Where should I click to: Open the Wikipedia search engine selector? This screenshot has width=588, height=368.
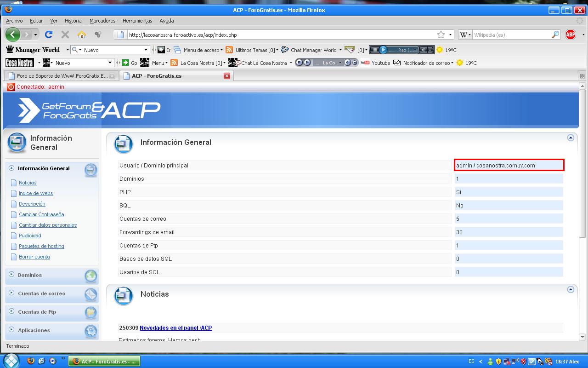click(465, 34)
